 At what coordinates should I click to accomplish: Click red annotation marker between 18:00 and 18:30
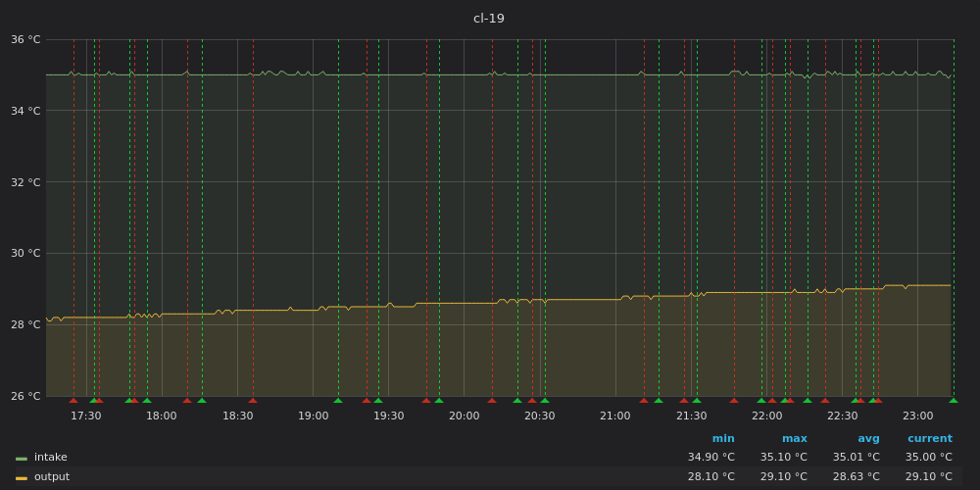187,400
